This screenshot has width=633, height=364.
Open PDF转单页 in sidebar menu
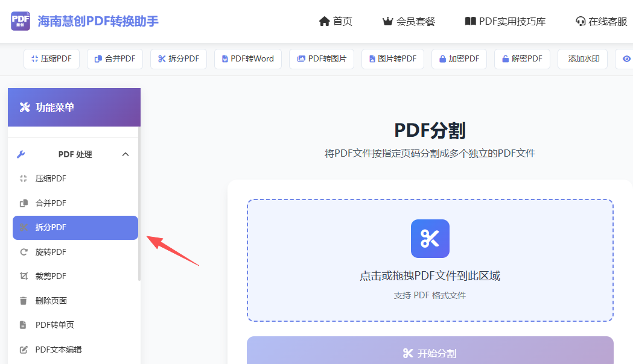point(75,325)
